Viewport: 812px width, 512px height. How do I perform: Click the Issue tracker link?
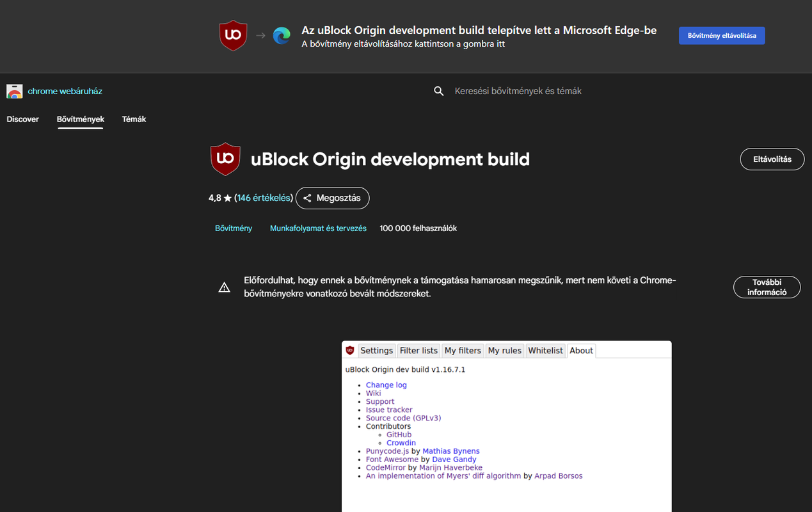389,410
